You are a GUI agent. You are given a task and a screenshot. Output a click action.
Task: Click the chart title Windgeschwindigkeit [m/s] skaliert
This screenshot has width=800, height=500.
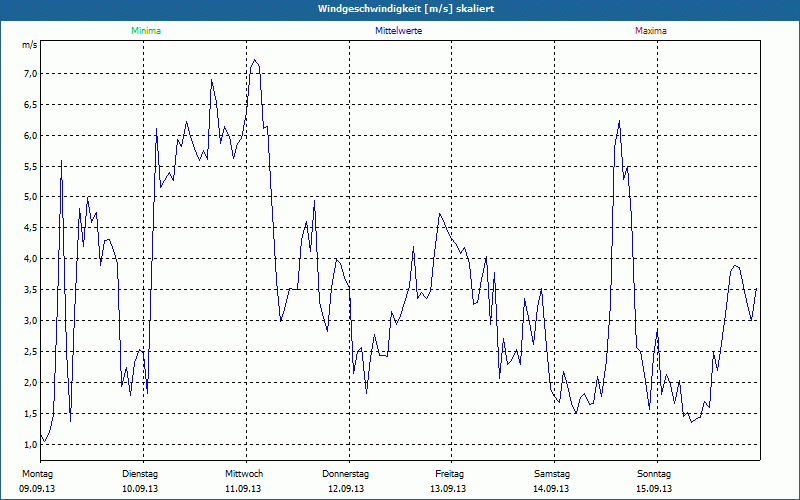click(x=406, y=9)
